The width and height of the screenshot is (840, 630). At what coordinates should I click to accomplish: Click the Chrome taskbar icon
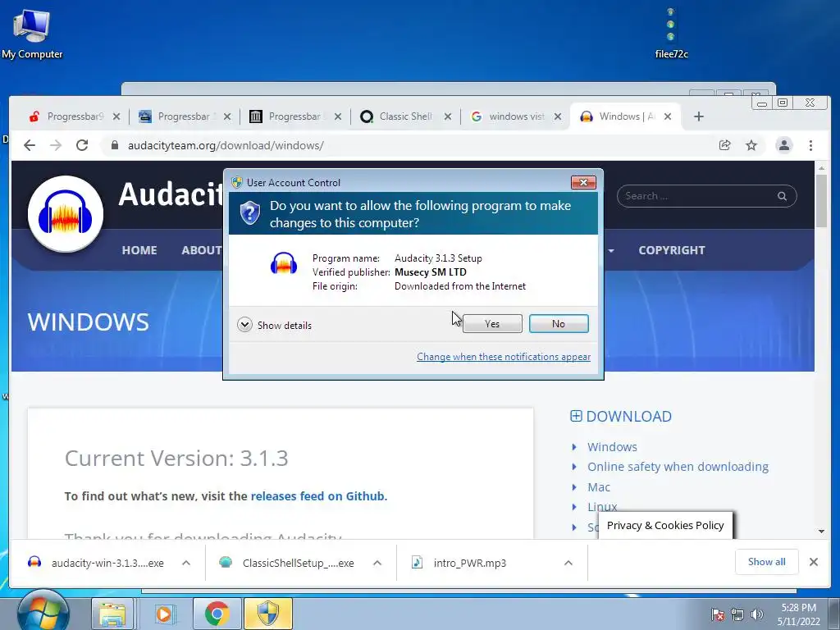(217, 614)
